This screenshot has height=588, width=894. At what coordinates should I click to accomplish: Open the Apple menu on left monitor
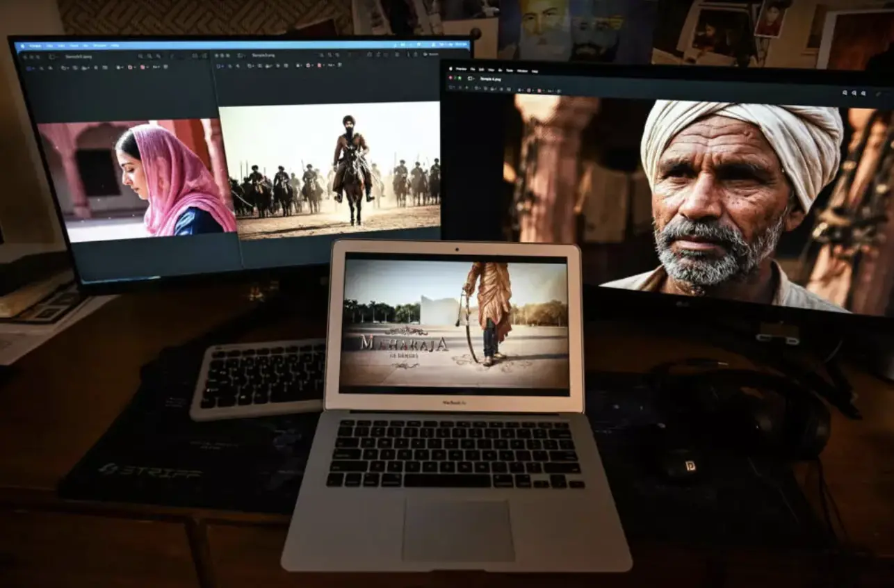(22, 46)
